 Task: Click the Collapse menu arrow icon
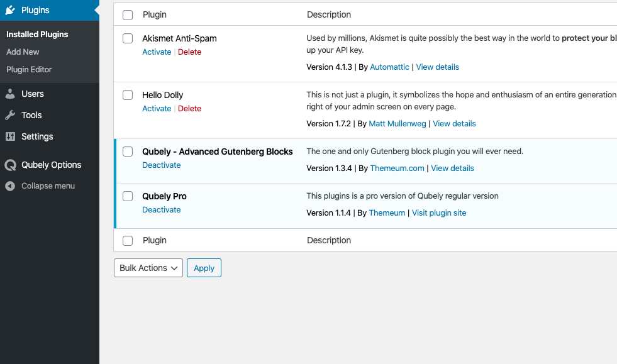(10, 186)
